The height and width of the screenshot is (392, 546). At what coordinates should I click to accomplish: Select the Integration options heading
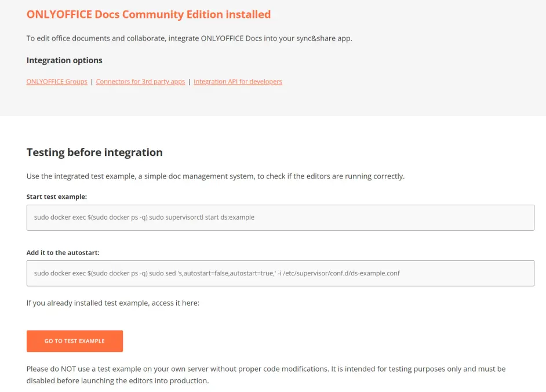[x=64, y=60]
